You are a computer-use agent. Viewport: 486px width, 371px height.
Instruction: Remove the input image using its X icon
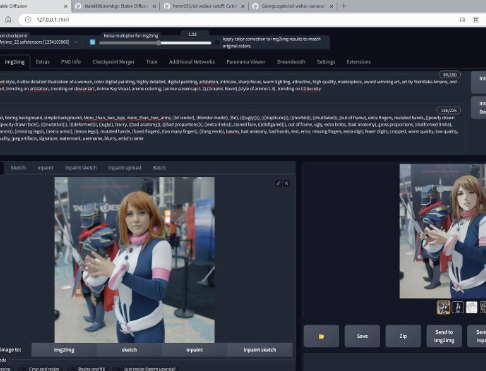tap(286, 183)
